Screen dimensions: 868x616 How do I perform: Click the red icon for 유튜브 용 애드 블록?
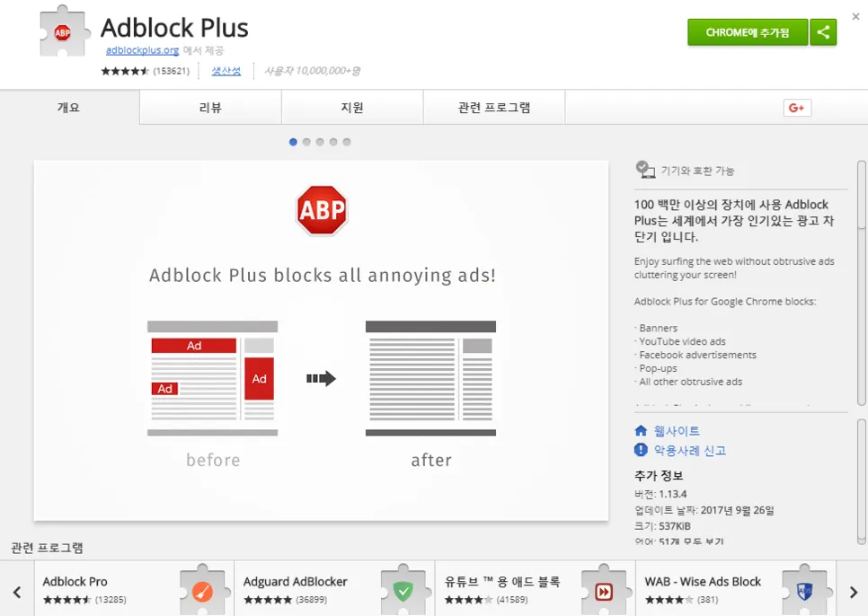pyautogui.click(x=604, y=591)
